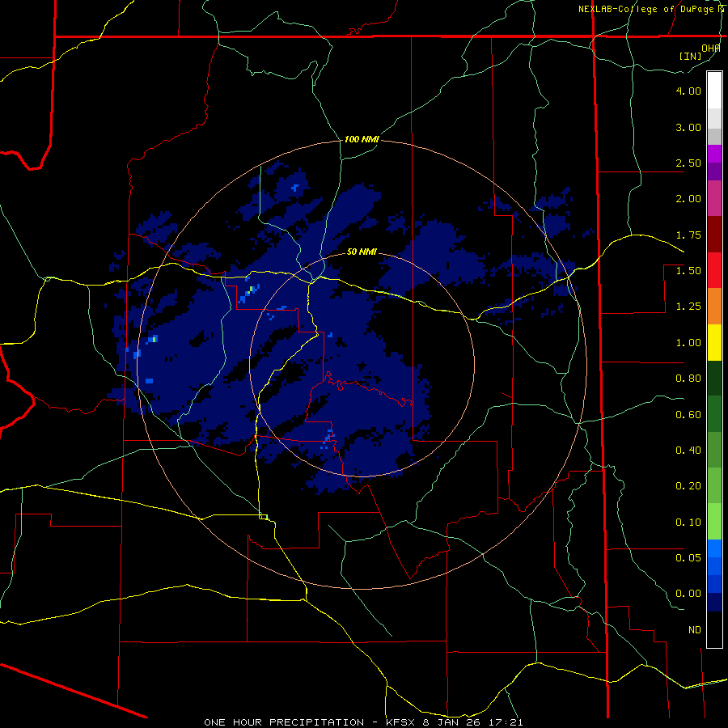Click the "0.40" legend value

tap(688, 451)
